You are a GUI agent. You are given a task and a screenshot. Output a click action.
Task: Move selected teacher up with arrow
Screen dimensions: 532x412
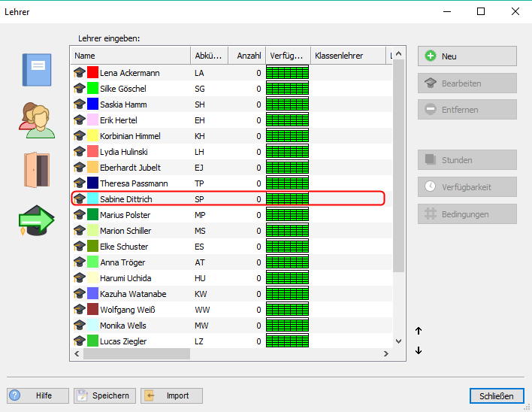(x=419, y=331)
